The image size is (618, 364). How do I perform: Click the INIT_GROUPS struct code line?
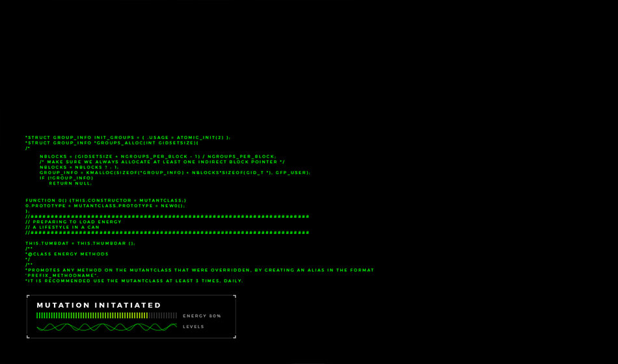128,137
